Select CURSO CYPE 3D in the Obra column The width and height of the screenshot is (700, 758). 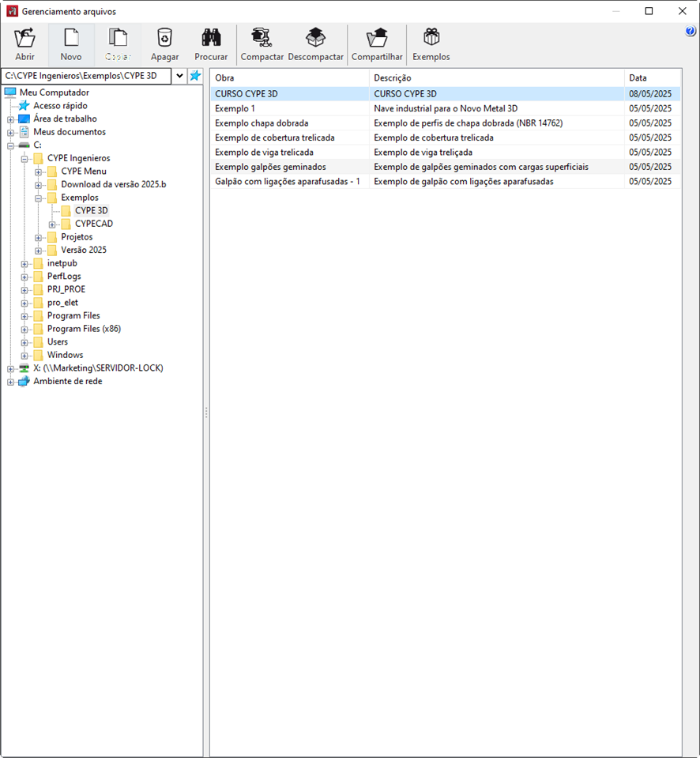[247, 94]
